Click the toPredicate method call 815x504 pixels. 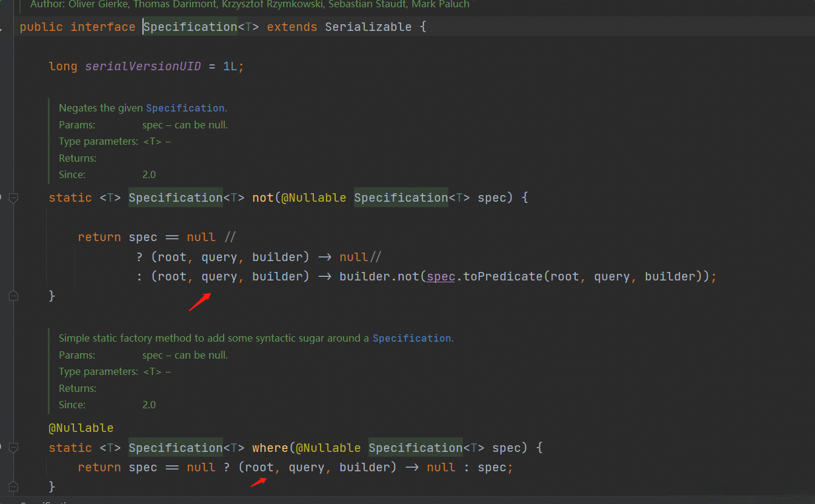click(x=502, y=276)
